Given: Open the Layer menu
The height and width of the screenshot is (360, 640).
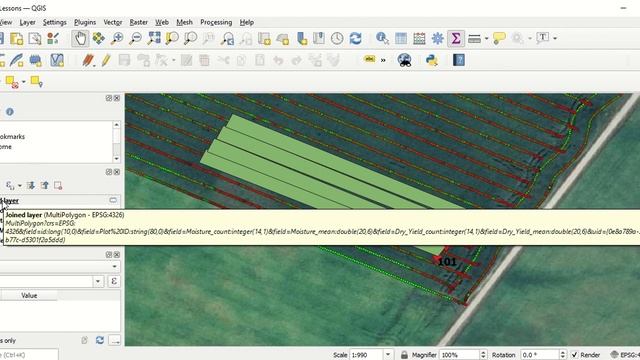Looking at the screenshot, I should [x=27, y=22].
